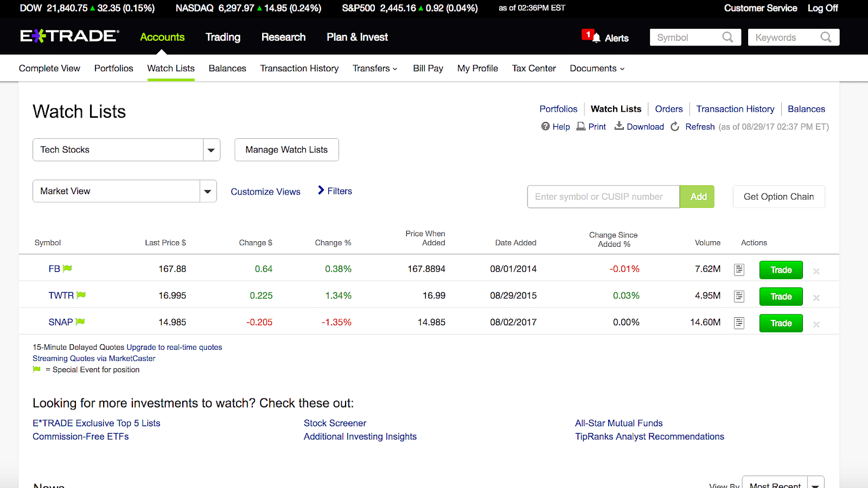This screenshot has height=488, width=868.
Task: Open Help via the question mark icon
Action: click(545, 126)
